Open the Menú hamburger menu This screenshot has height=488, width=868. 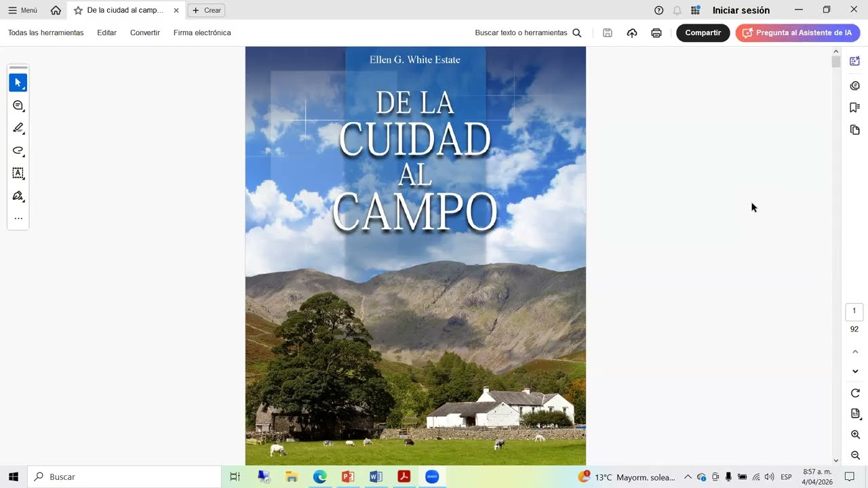22,10
